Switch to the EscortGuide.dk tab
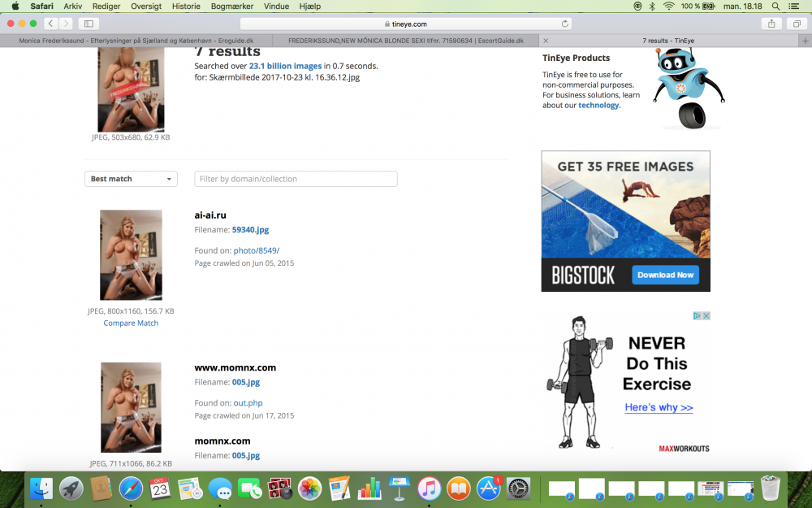This screenshot has width=812, height=508. coord(405,41)
